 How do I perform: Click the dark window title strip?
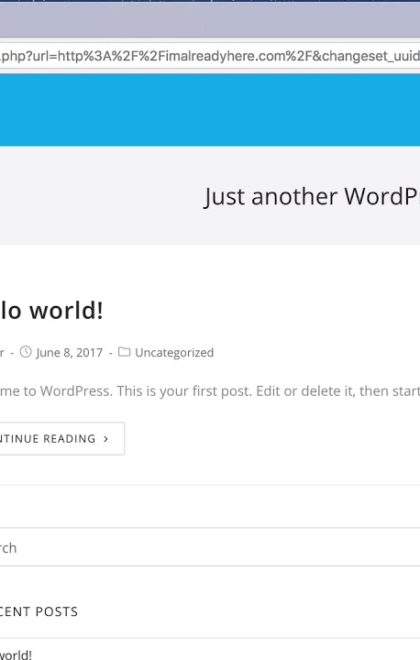coord(210,1)
